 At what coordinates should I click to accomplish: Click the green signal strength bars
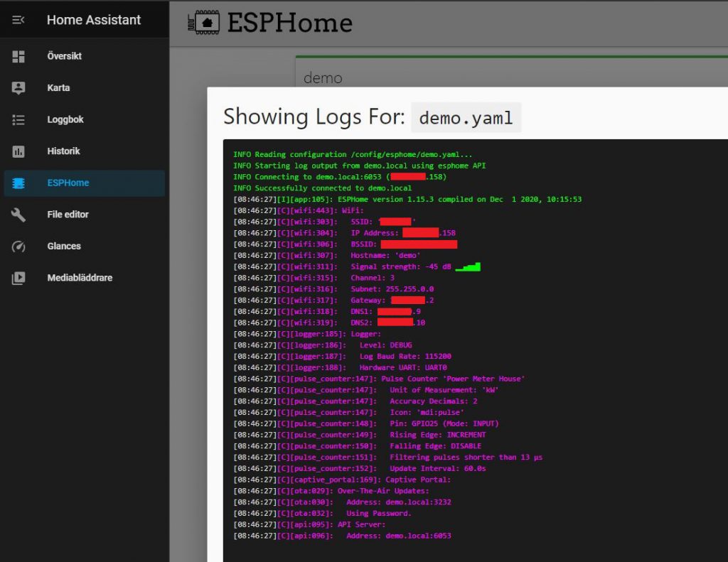468,267
